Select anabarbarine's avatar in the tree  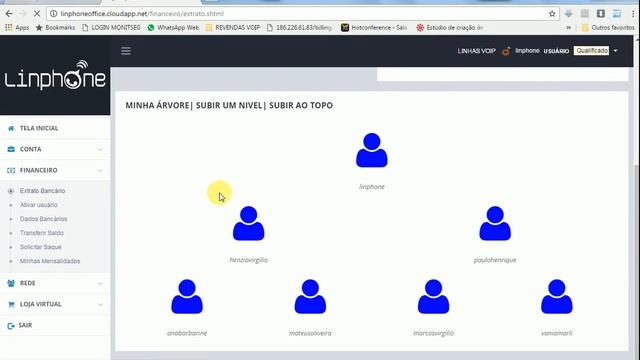[187, 296]
